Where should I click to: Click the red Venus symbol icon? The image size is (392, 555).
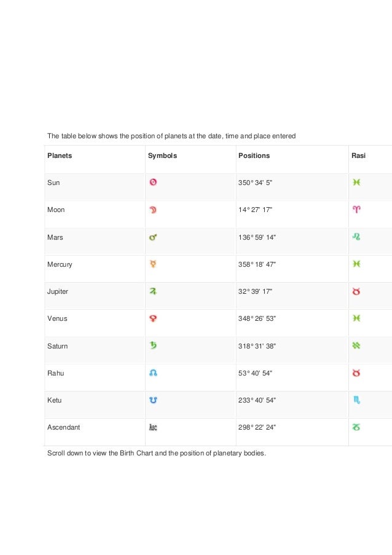[153, 318]
